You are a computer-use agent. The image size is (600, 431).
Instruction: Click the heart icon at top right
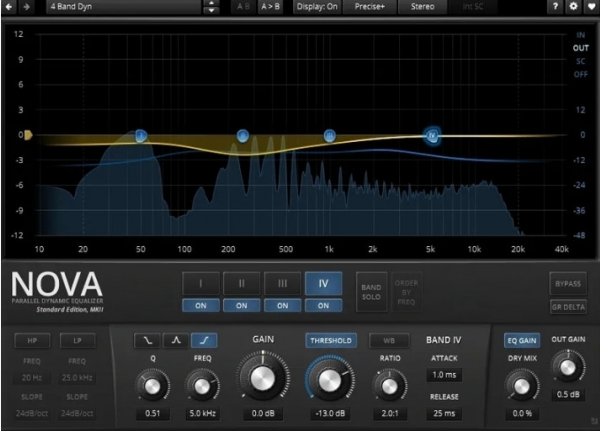592,6
